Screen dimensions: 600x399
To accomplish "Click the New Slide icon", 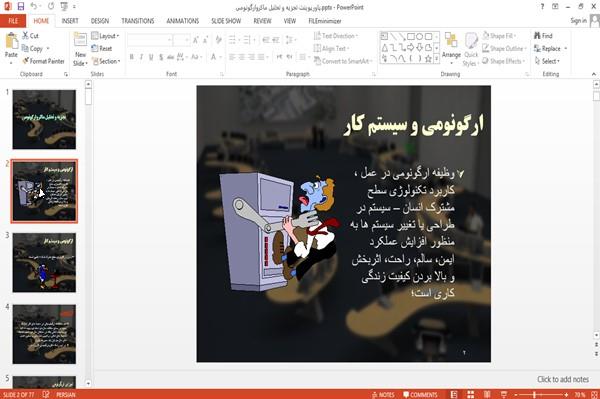I will (x=80, y=40).
